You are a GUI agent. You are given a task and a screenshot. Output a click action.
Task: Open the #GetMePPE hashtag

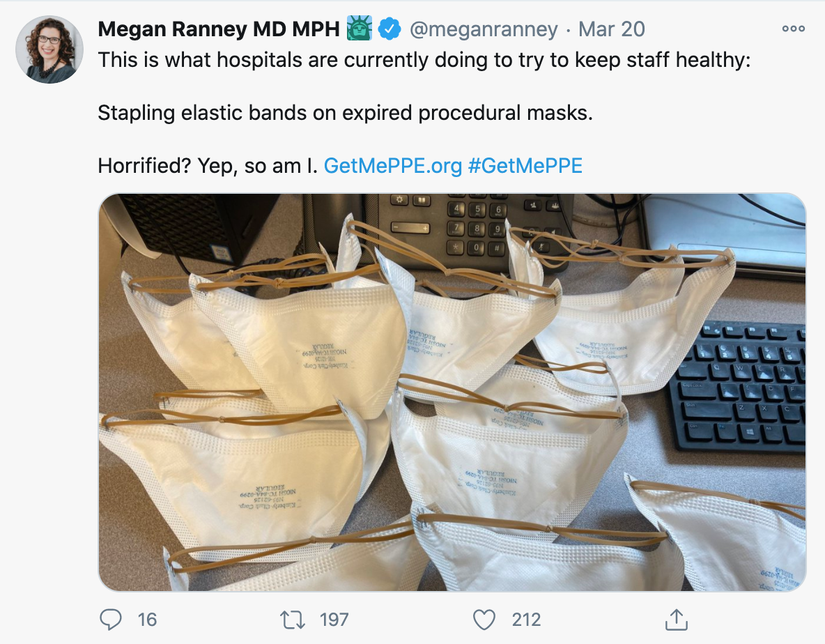[x=525, y=166]
